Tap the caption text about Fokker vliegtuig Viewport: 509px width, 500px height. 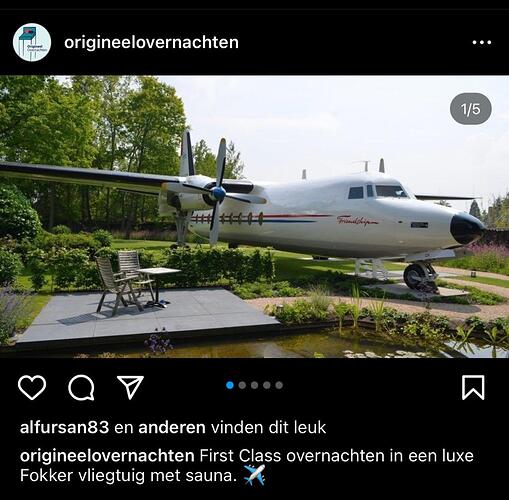tap(247, 465)
